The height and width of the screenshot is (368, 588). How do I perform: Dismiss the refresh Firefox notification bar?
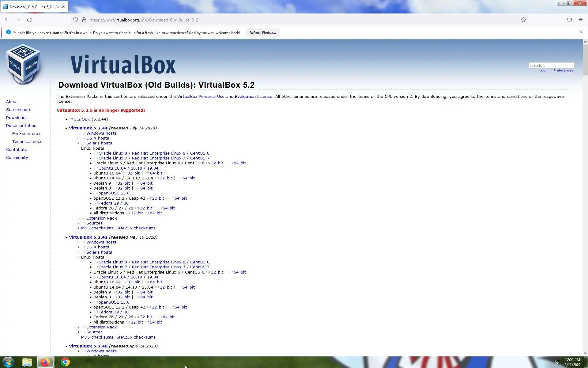point(580,32)
